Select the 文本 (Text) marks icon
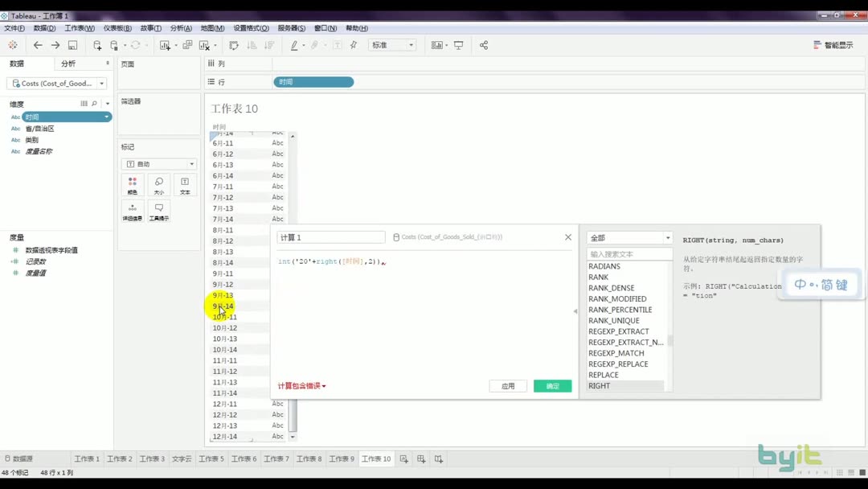868x489 pixels. (x=185, y=185)
